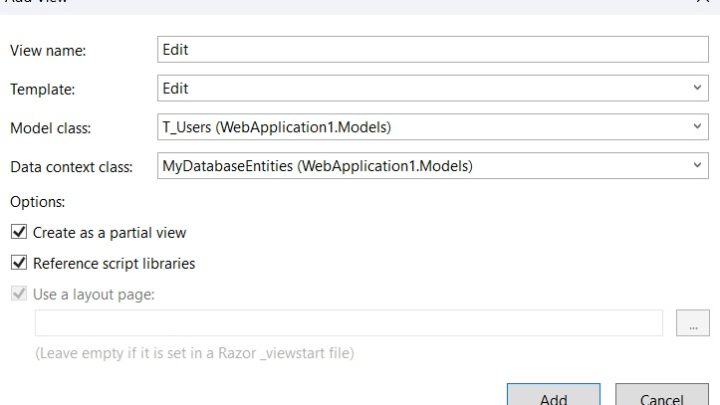Click the 'Data context class:' label
Screen dimensions: 720x405
(x=71, y=167)
